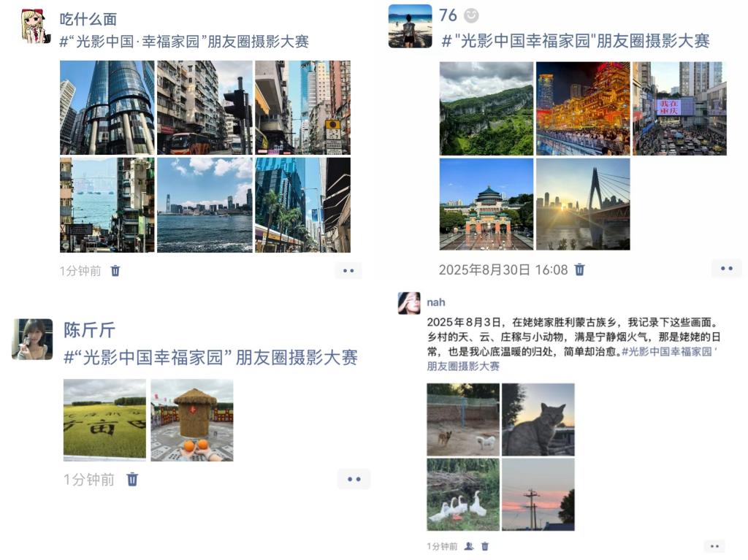Open 陈斤斤 profile avatar

coord(32,340)
